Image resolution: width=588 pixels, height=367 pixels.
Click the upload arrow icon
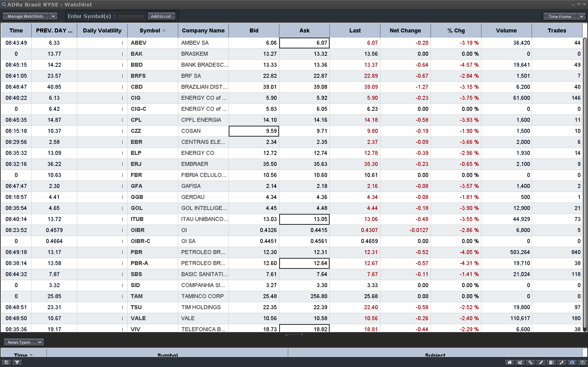point(17,362)
